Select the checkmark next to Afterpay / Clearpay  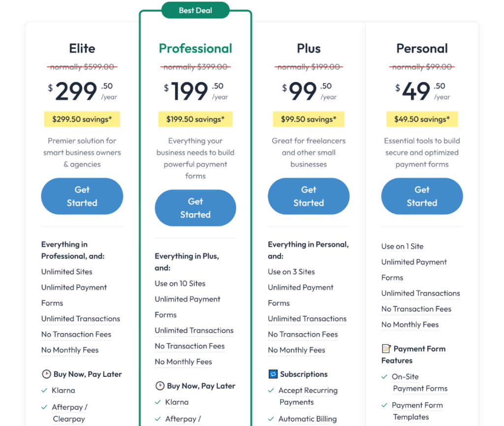point(43,407)
